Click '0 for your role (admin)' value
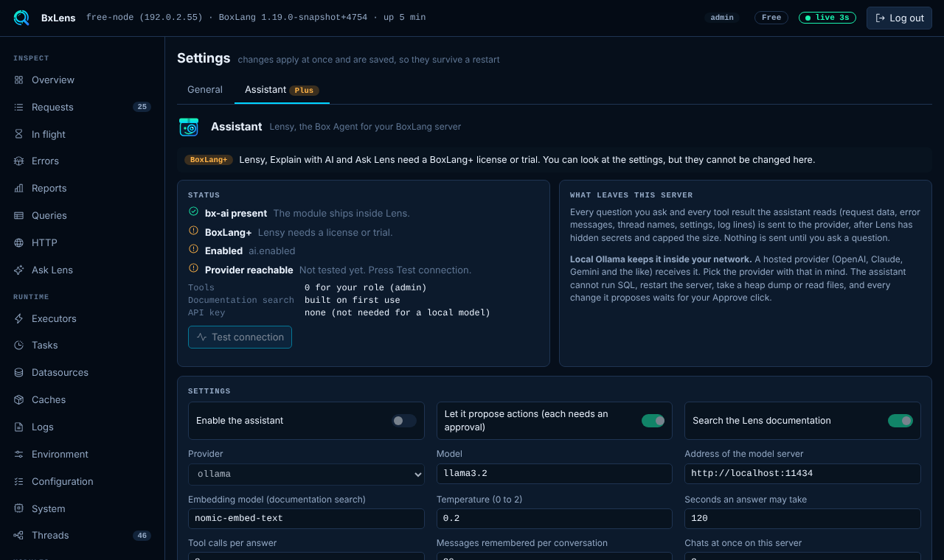 pos(366,287)
